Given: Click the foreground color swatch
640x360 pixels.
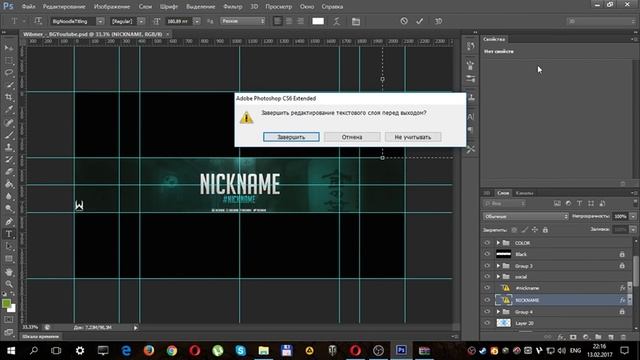Looking at the screenshot, I should [x=6, y=303].
